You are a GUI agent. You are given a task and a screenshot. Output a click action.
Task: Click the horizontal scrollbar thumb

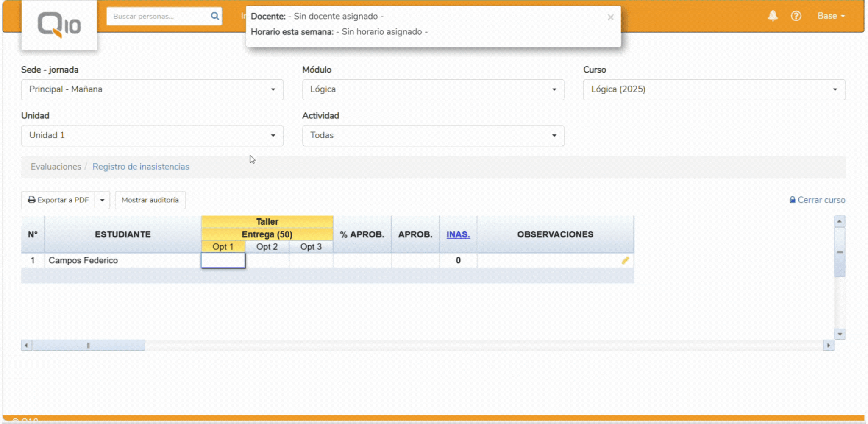tap(89, 346)
